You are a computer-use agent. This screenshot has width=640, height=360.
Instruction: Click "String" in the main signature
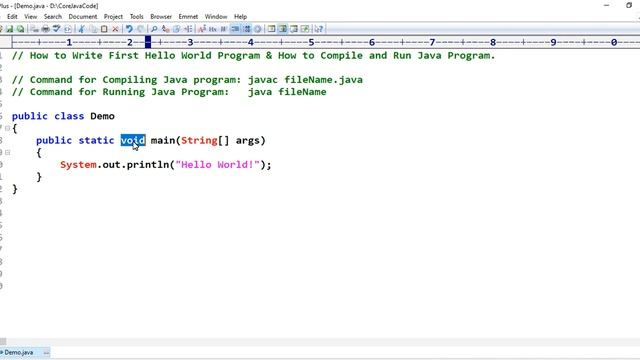click(x=199, y=140)
